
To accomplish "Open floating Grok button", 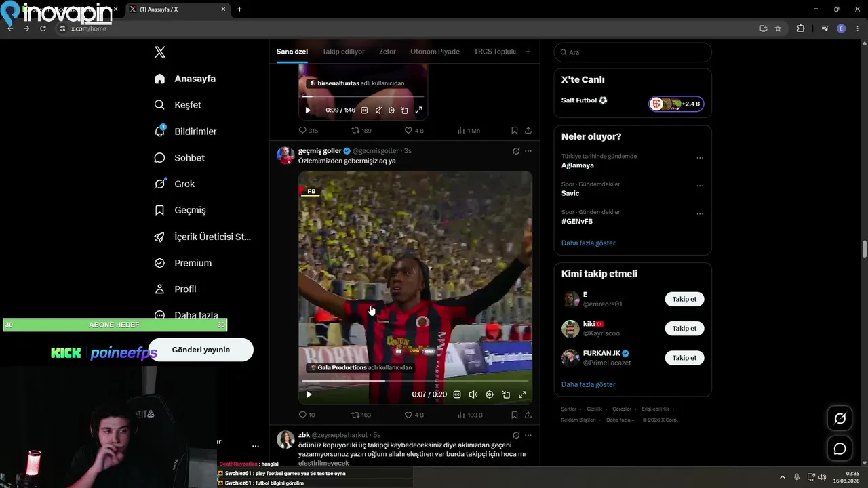I will [x=840, y=419].
